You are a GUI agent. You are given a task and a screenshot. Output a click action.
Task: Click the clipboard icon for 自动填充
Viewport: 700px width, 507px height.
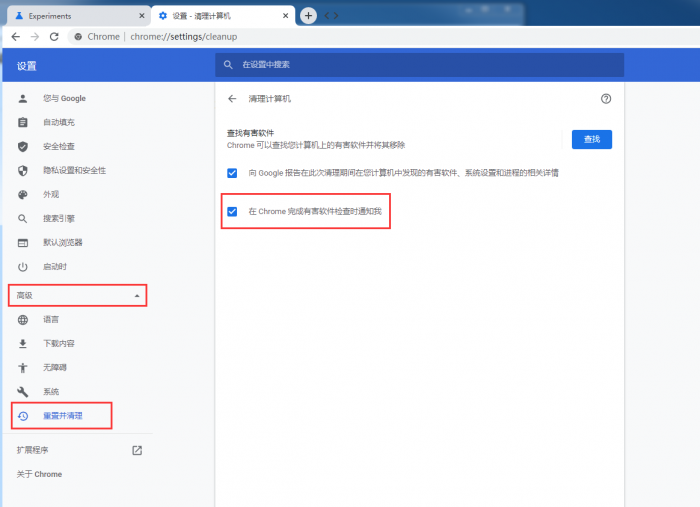23,122
